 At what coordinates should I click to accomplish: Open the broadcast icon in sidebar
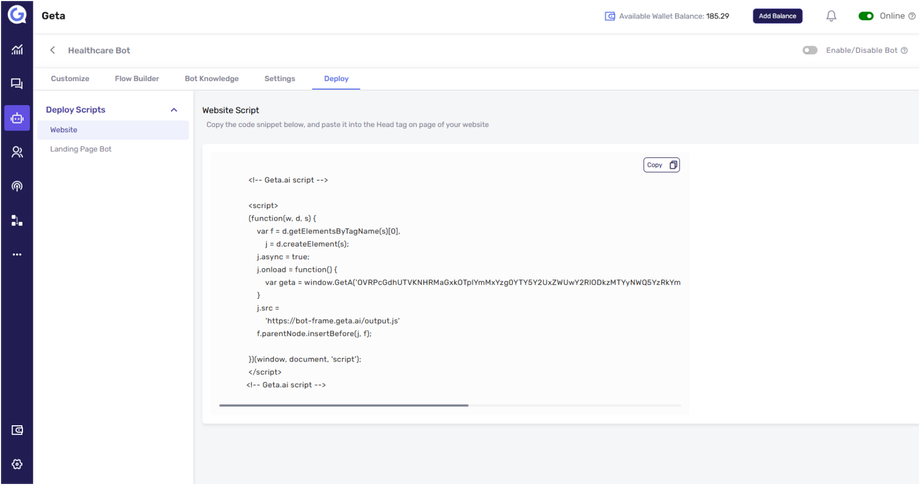[x=17, y=186]
